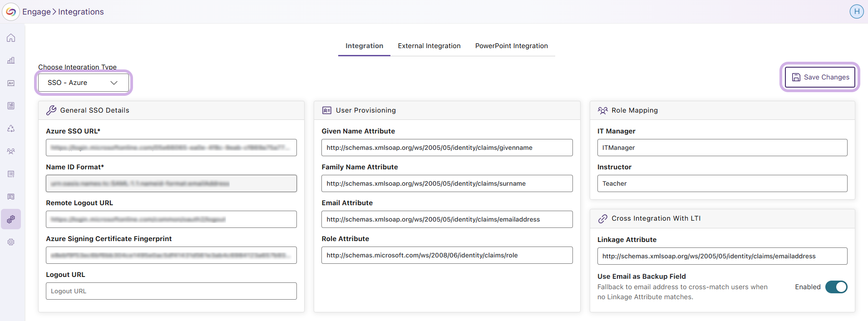
Task: Click the Enabled label beside the toggle
Action: click(808, 287)
